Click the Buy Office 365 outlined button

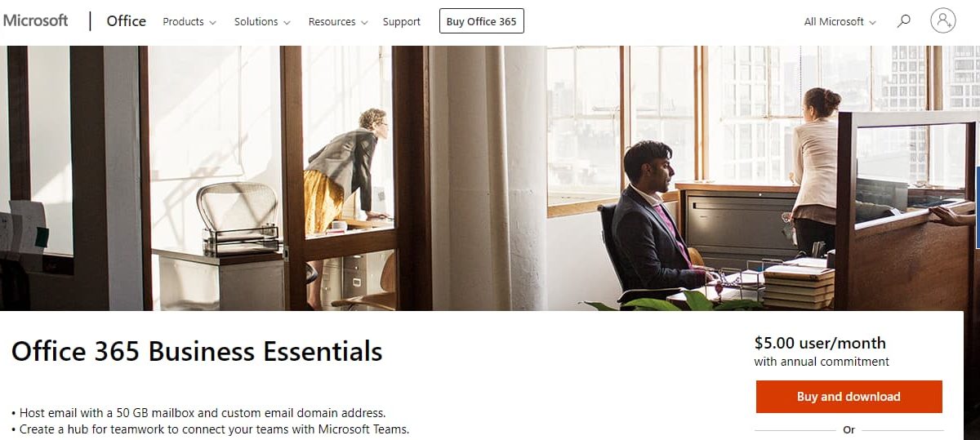(x=482, y=21)
